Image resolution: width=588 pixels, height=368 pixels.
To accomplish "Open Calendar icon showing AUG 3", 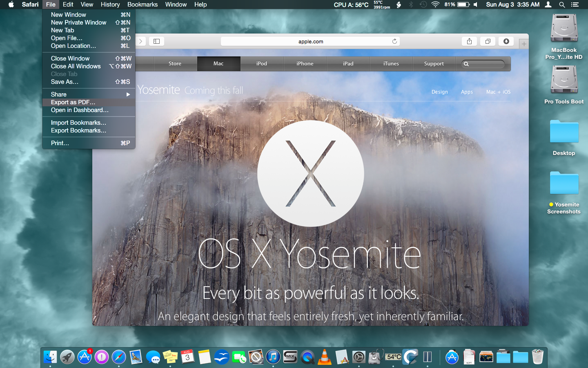I will pos(187,357).
